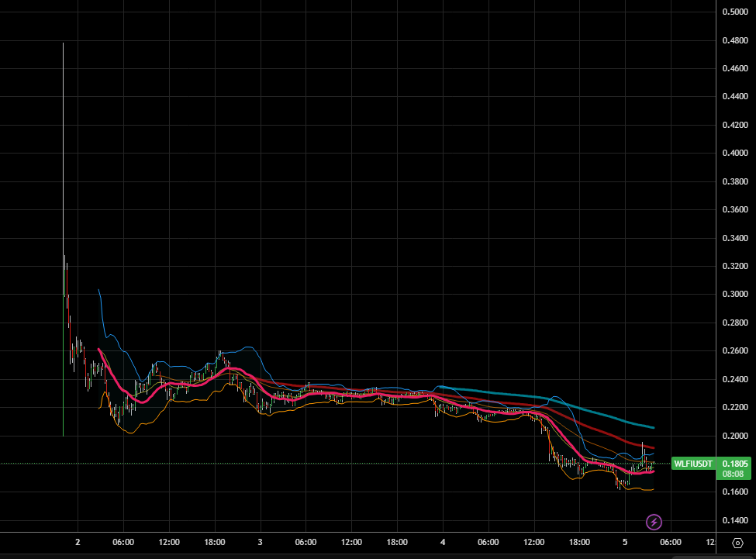Click the purple lightning bolt icon

coord(654,522)
